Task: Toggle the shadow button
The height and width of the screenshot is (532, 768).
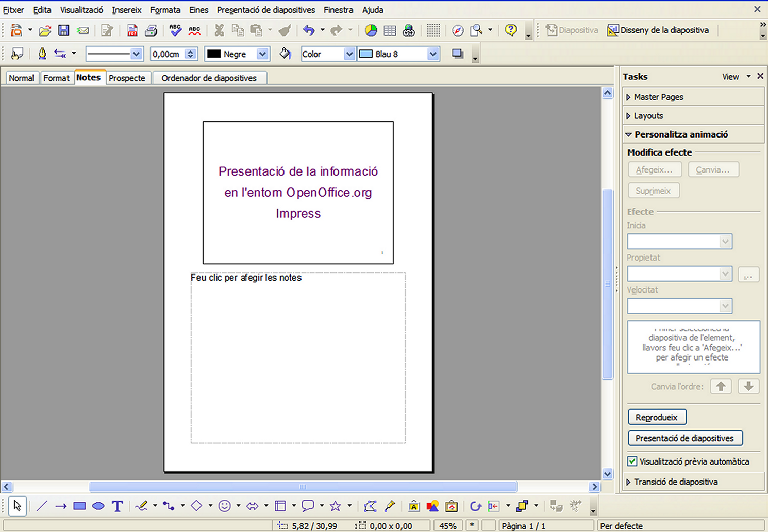Action: (457, 54)
